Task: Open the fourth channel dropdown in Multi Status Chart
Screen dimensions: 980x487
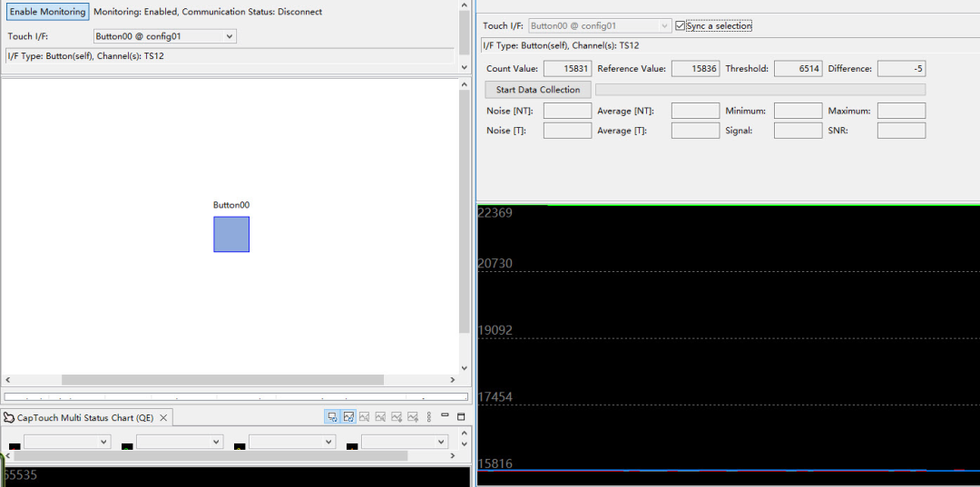Action: click(x=405, y=442)
